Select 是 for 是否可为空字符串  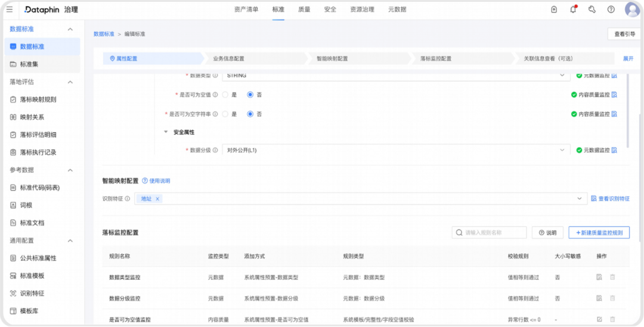click(225, 114)
